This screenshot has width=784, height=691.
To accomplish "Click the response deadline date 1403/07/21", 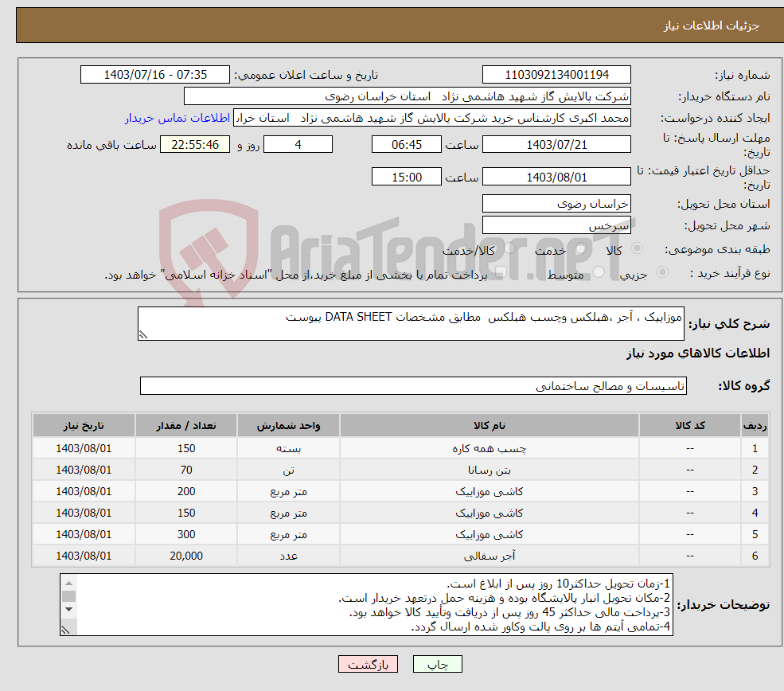I will tap(556, 145).
